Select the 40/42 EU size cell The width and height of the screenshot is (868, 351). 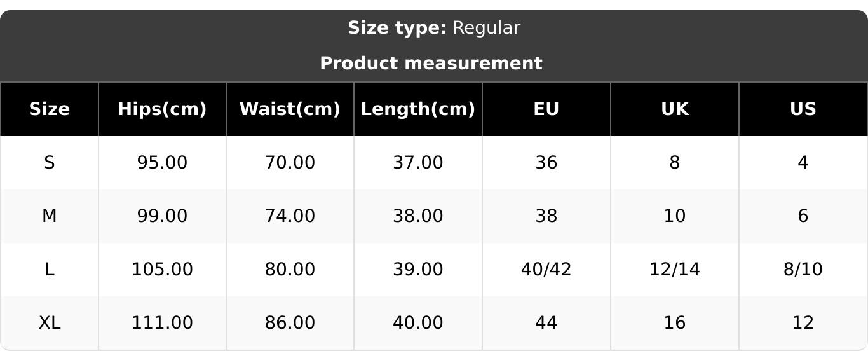tap(546, 270)
